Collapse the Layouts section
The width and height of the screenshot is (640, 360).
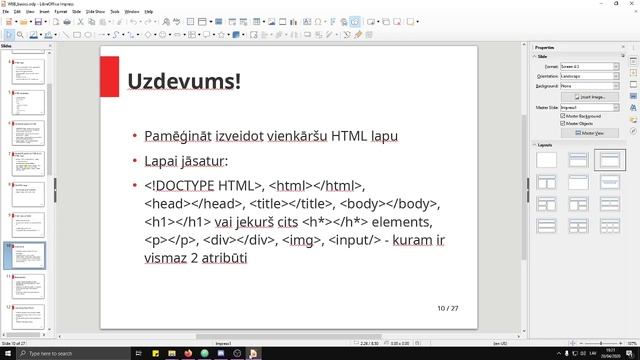(x=535, y=145)
